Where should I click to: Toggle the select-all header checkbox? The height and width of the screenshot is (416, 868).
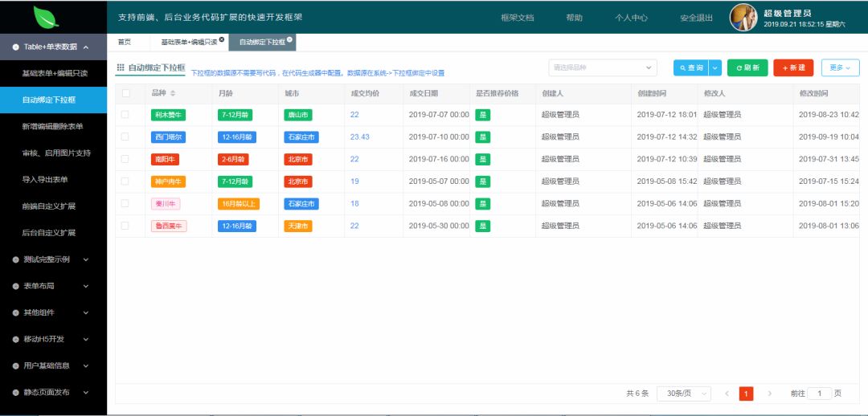pyautogui.click(x=125, y=93)
